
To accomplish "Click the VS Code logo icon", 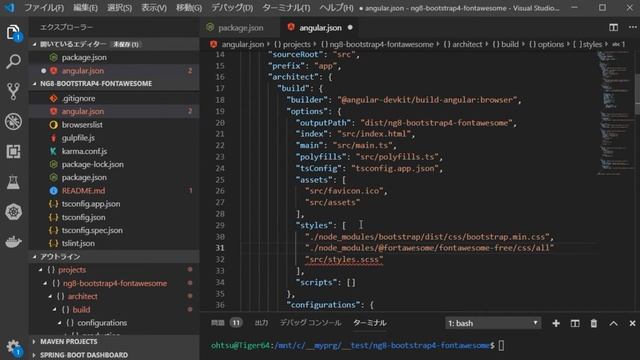I will [x=9, y=7].
